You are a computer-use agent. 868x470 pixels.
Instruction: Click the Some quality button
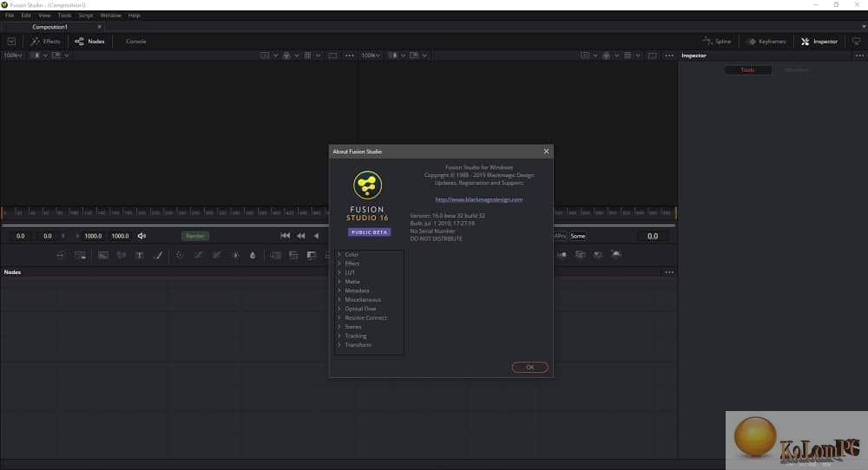(578, 236)
